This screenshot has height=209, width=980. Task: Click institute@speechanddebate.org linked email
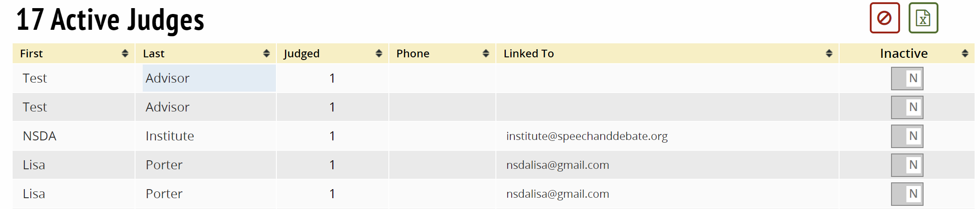(x=587, y=136)
